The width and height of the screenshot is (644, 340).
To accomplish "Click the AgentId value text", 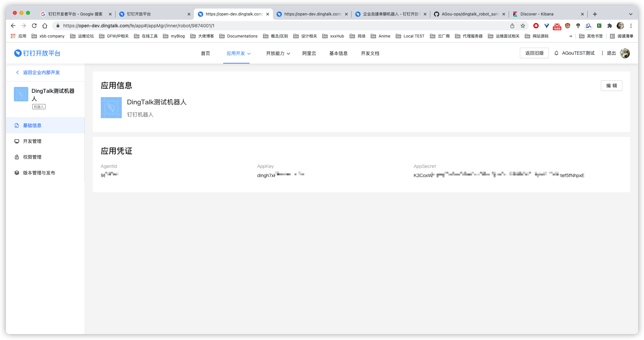I will 109,175.
